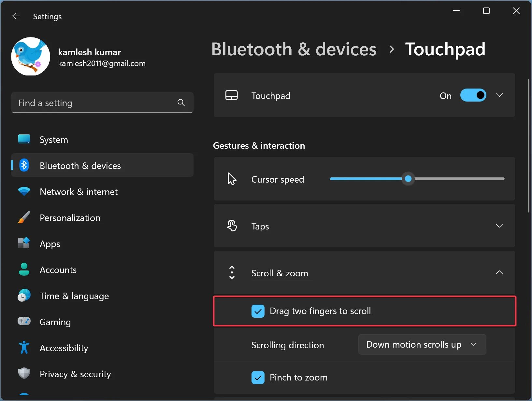This screenshot has height=401, width=532.
Task: Open System settings category
Action: [54, 140]
